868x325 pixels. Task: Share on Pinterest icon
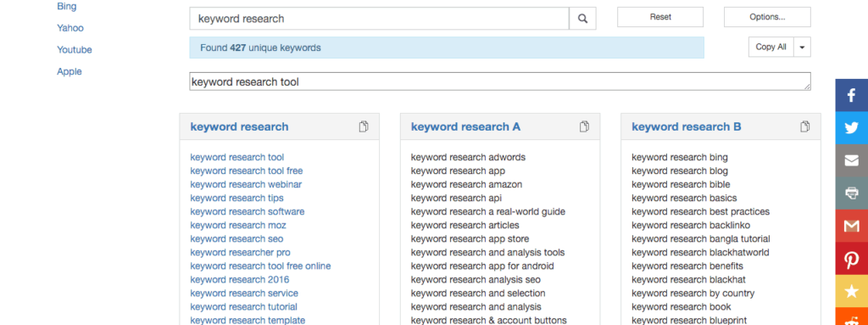tap(851, 259)
